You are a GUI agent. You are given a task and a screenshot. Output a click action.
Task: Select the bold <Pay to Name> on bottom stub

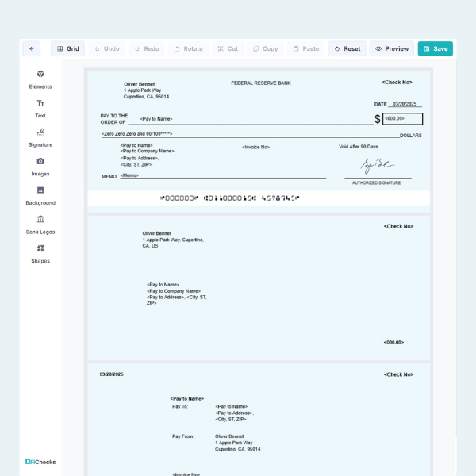(x=186, y=398)
